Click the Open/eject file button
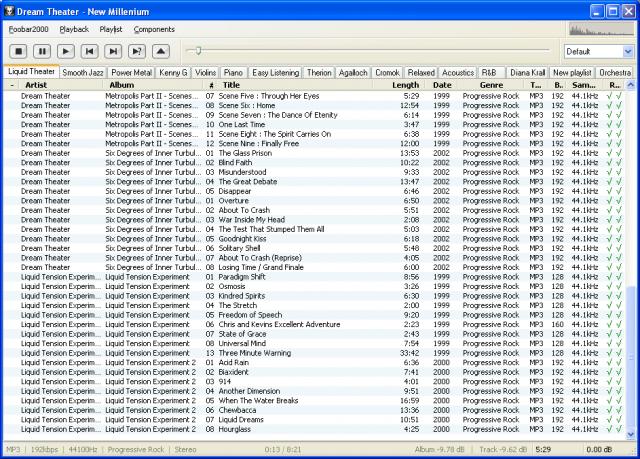The height and width of the screenshot is (459, 640). click(160, 50)
